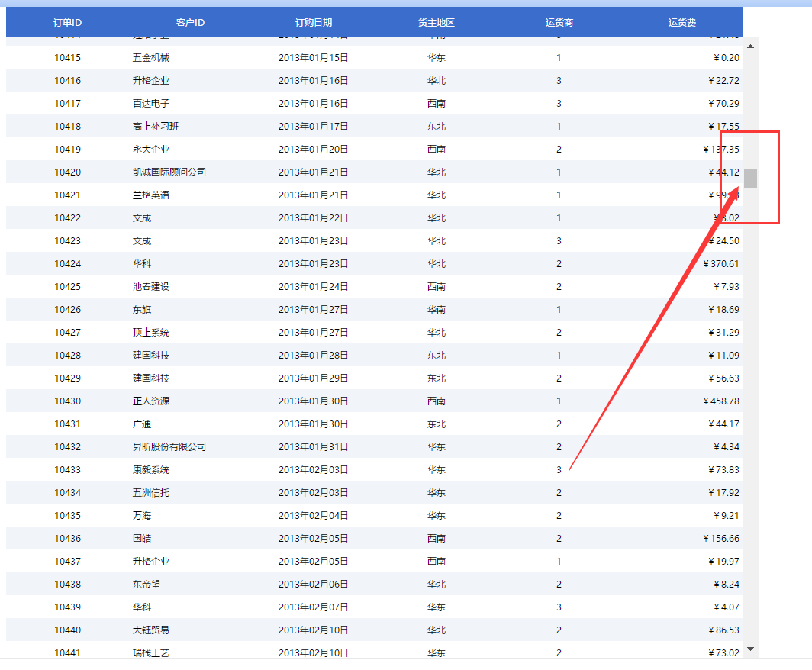
Task: Select order ID 10415 cell
Action: 68,58
